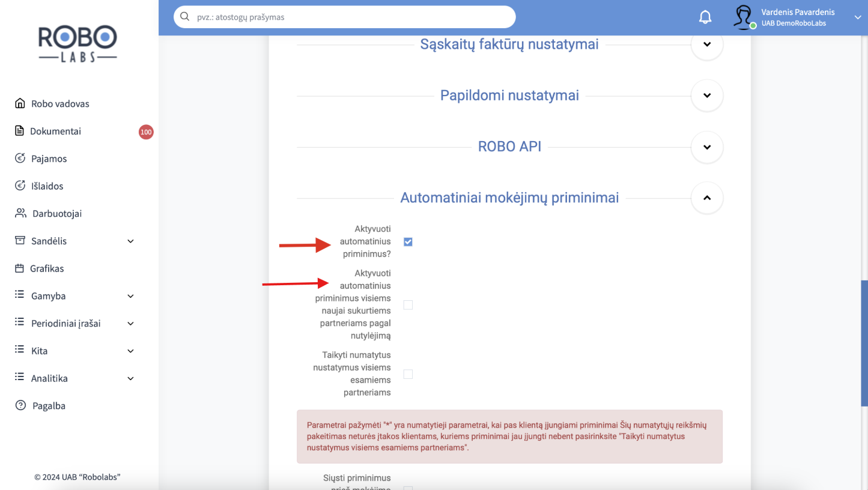Expand Gamyba submenu chevron
Screen dimensions: 868x490
[x=131, y=296]
